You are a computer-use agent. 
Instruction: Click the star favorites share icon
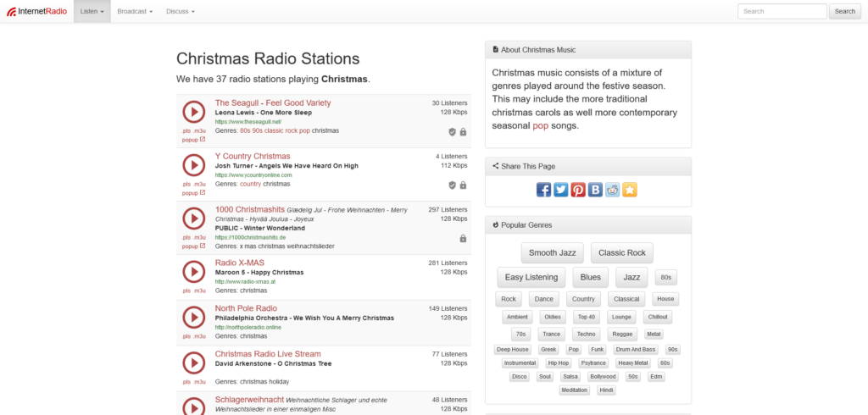[x=630, y=190]
